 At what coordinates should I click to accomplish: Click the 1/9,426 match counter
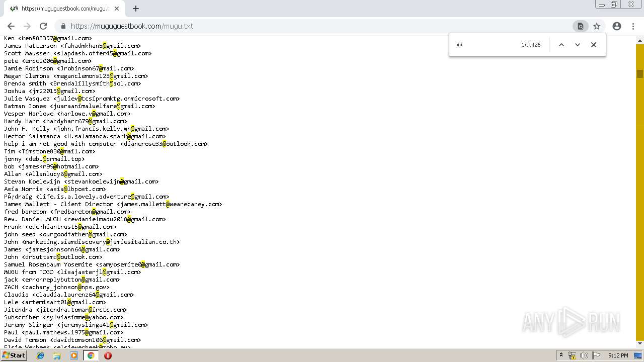(x=531, y=45)
